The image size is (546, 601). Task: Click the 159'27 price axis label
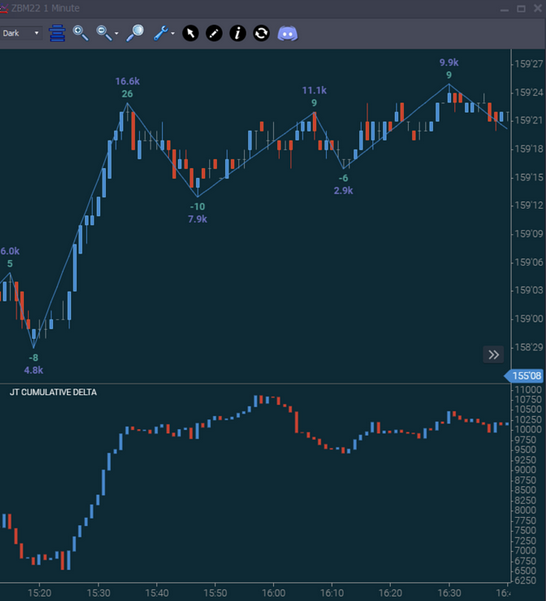tap(529, 64)
